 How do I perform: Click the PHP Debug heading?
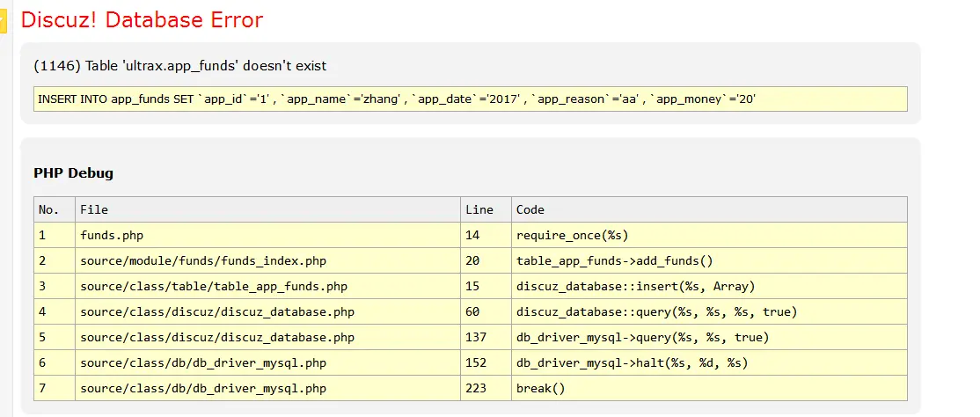[x=74, y=173]
